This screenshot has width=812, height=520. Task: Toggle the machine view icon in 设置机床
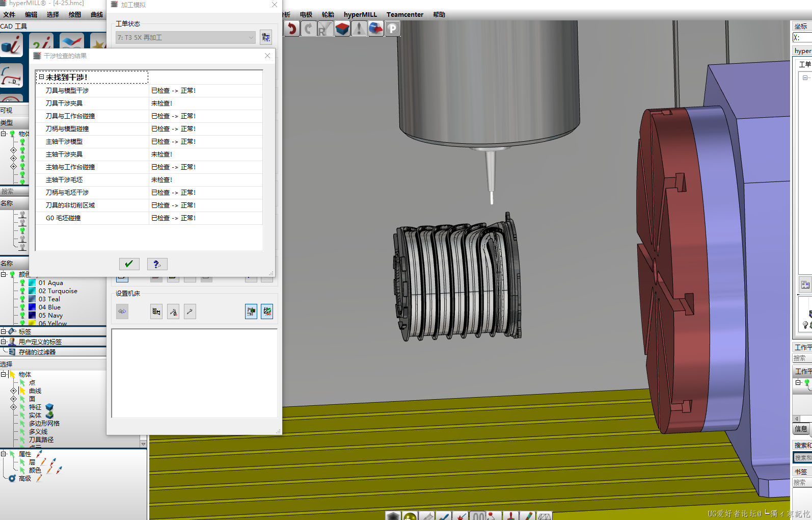251,311
